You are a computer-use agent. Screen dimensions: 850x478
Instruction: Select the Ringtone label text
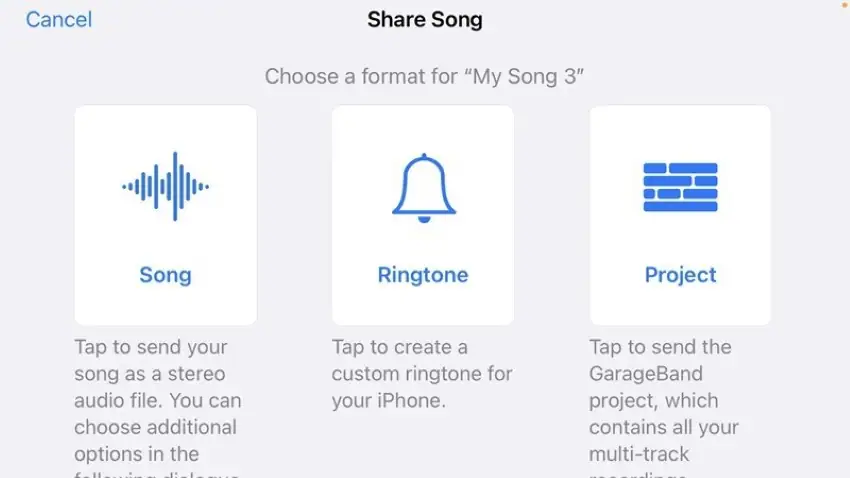(x=423, y=275)
